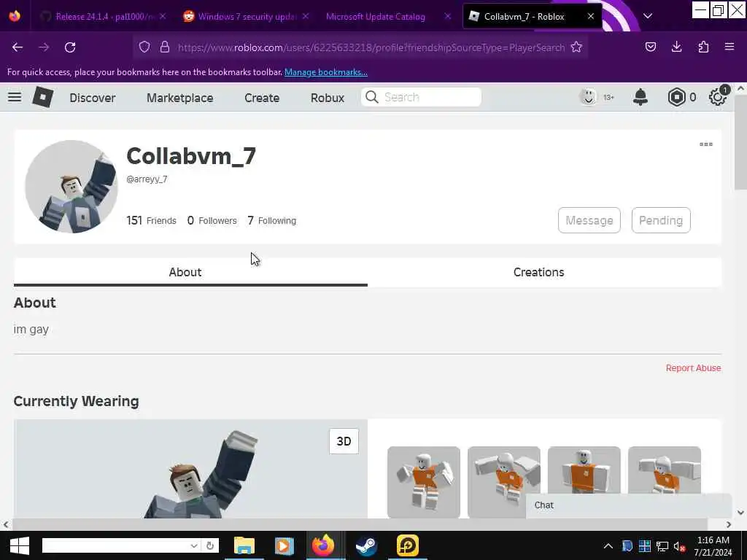This screenshot has width=747, height=560.
Task: Open the clock showing 1:16 AM
Action: pyautogui.click(x=713, y=545)
